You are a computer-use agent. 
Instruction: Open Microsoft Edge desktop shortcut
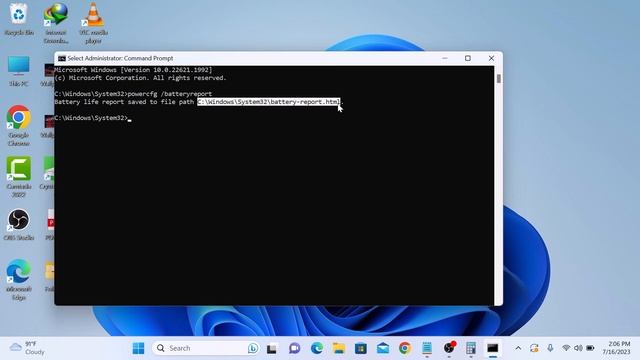18,280
